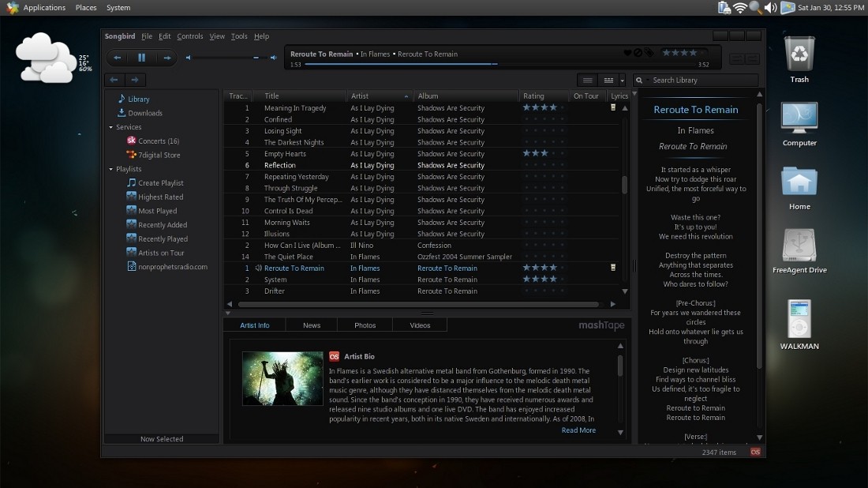This screenshot has height=488, width=868.
Task: Sort by the Artist column header
Action: [x=380, y=96]
